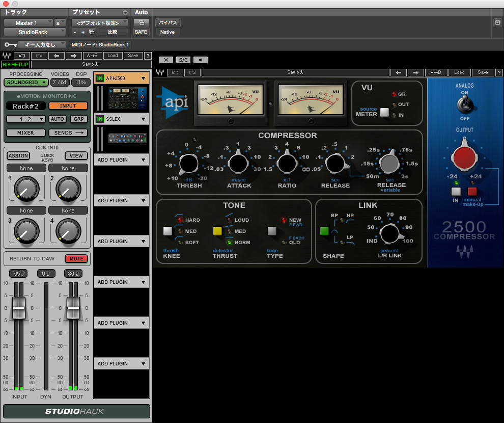Toggle the VU source METER button

coord(384,112)
